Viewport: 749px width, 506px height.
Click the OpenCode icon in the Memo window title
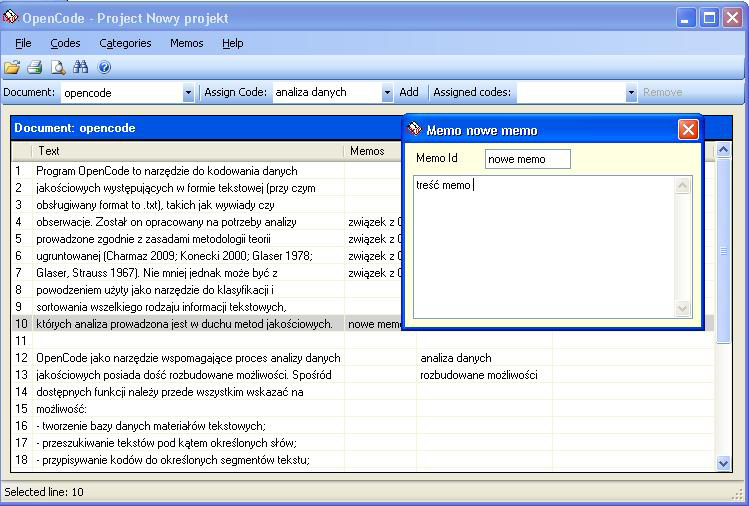click(414, 129)
